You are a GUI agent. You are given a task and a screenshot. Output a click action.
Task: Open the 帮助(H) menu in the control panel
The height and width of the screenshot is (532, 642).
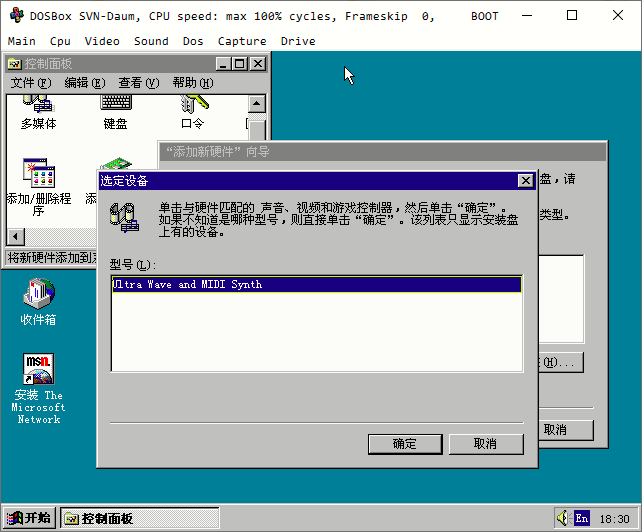pos(193,83)
